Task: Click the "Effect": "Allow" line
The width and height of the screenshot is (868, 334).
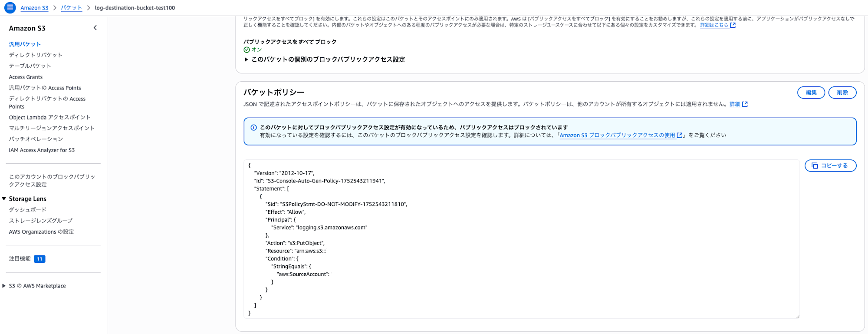Action: 286,212
